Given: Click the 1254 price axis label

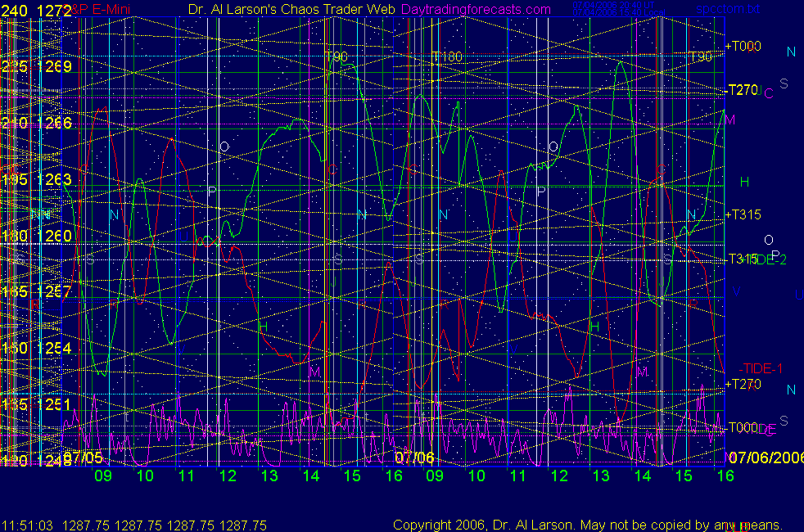Looking at the screenshot, I should click(56, 349).
